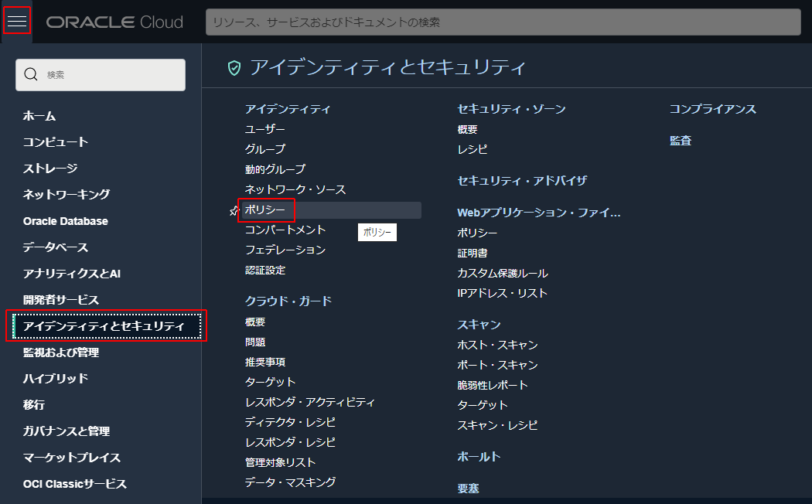Open ターゲット under スキャン

click(482, 405)
